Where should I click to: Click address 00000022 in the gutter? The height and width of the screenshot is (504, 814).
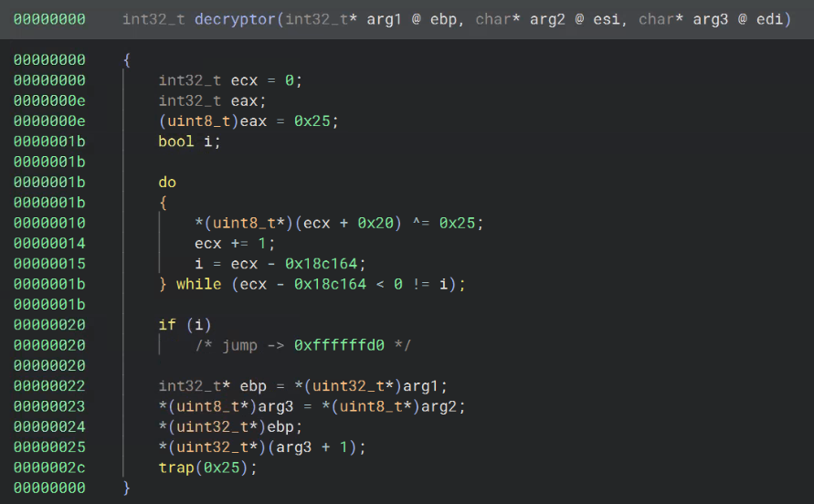(x=49, y=386)
